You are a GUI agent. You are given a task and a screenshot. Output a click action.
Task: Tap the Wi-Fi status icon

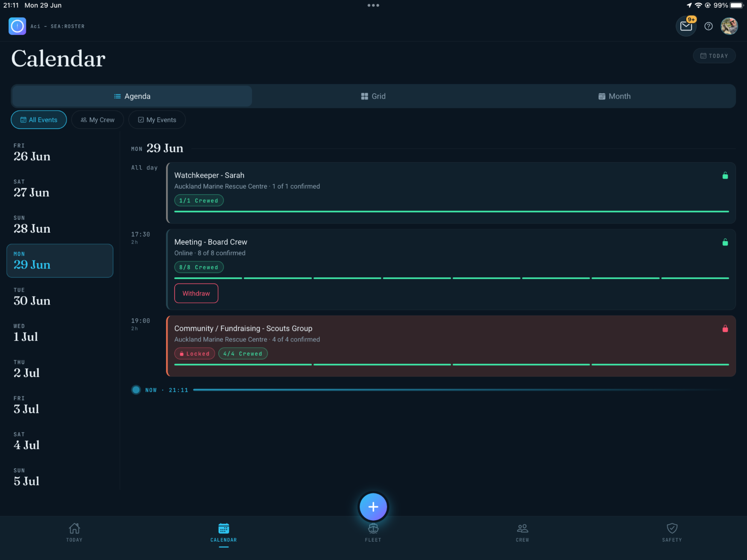point(698,5)
